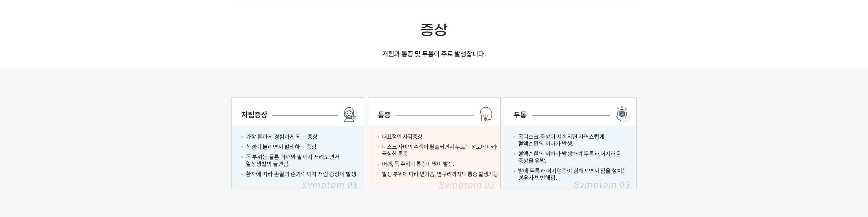Viewport: 868px width, 217px height.
Task: Click bullet 혈액순환의 저하가 발생하여 두통과 어지러움
Action: pos(569,157)
